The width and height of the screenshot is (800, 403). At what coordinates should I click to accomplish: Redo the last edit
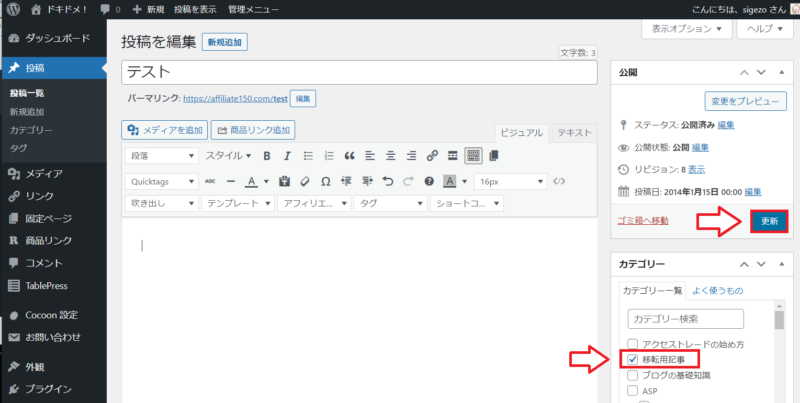409,181
